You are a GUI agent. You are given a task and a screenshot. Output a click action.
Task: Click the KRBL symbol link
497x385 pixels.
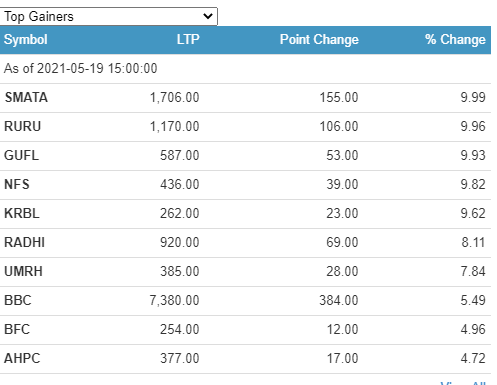pos(22,213)
